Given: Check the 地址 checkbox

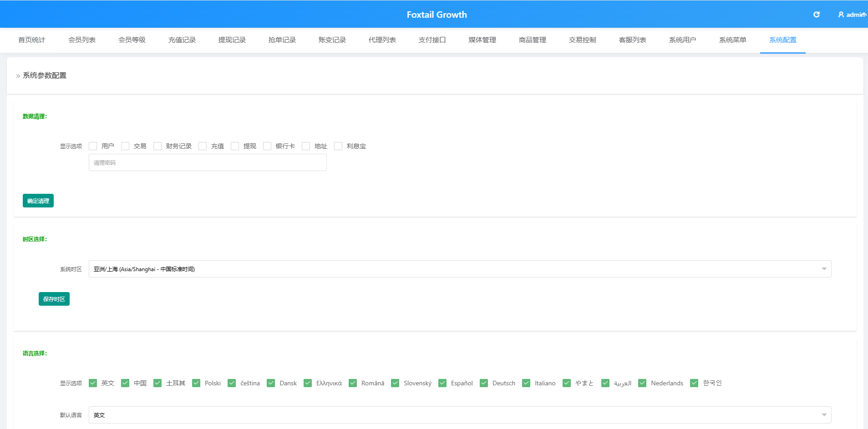Looking at the screenshot, I should 306,146.
